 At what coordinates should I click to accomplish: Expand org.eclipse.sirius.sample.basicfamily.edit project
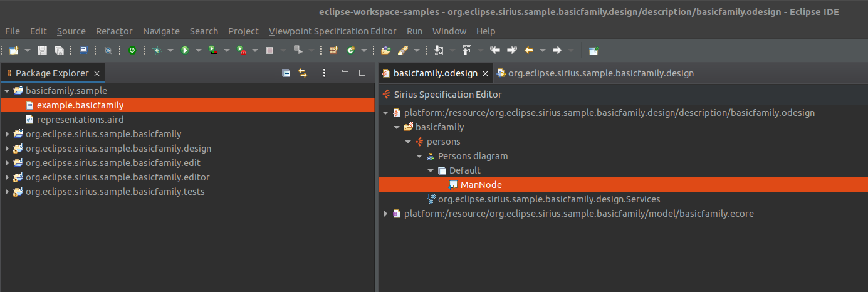[x=7, y=163]
